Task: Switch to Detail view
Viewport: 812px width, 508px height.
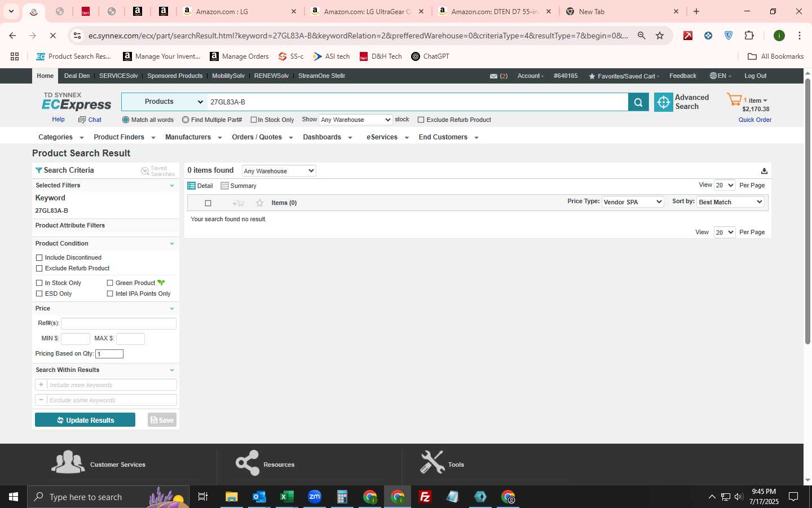Action: (200, 186)
